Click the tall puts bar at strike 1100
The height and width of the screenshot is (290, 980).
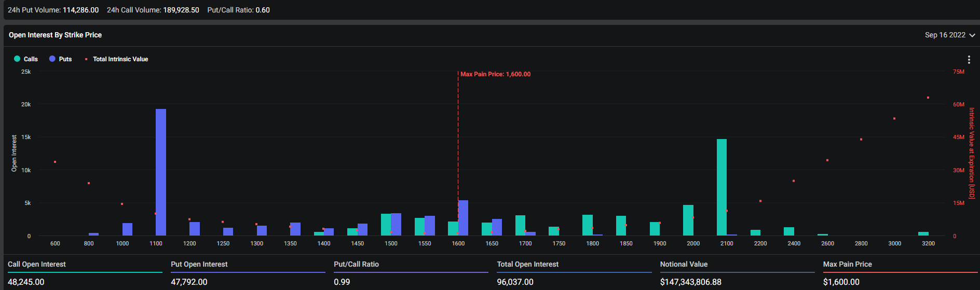coord(161,171)
